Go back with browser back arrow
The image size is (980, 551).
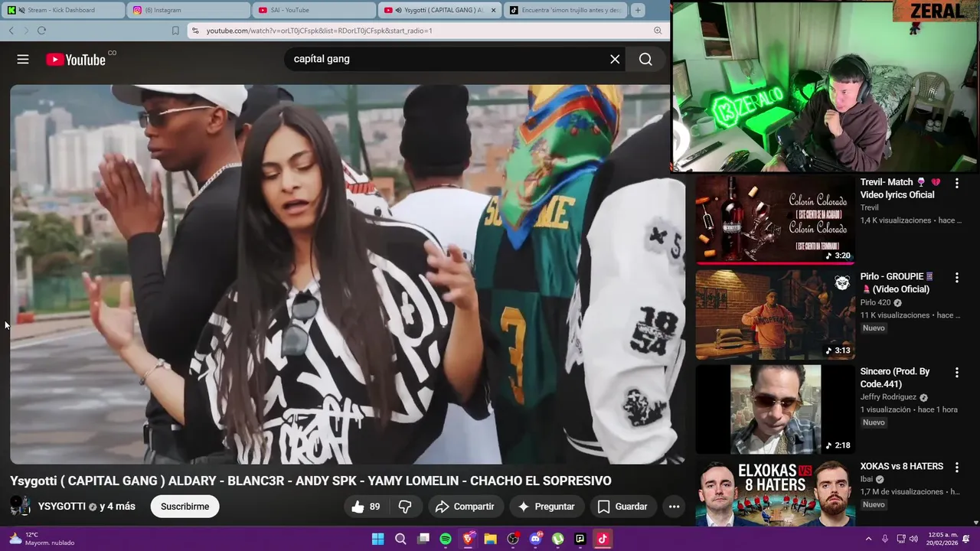click(x=11, y=31)
